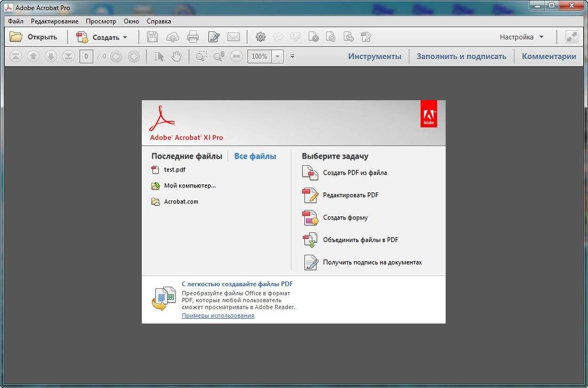Image resolution: width=588 pixels, height=388 pixels.
Task: Click the delete page icon
Action: click(x=313, y=37)
